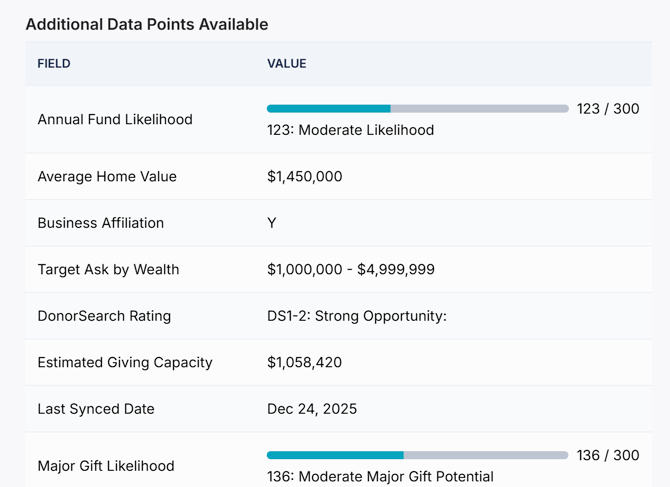
Task: Click the Annual Fund Likelihood field label
Action: pos(115,120)
